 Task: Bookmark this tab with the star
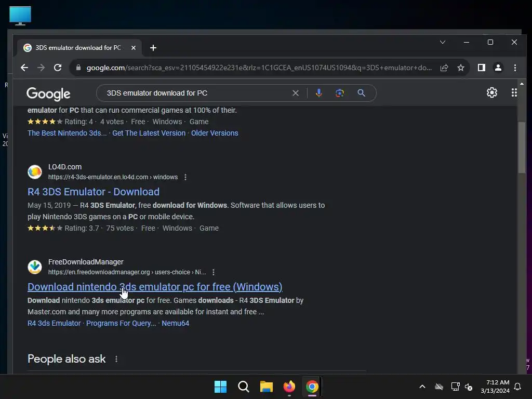pyautogui.click(x=461, y=68)
